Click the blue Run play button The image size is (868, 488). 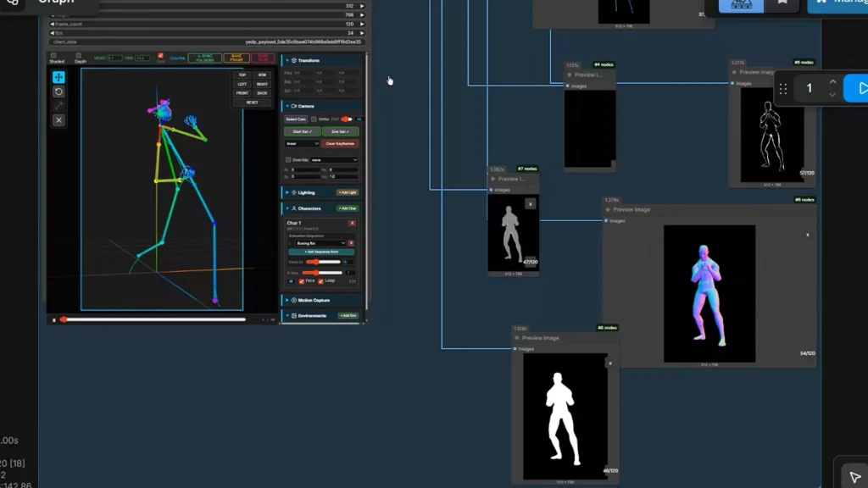click(x=857, y=88)
